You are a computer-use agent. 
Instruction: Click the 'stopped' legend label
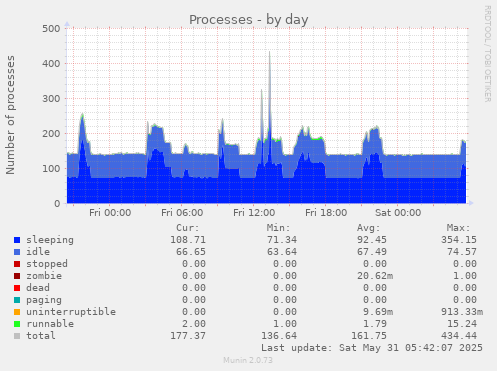(x=47, y=264)
